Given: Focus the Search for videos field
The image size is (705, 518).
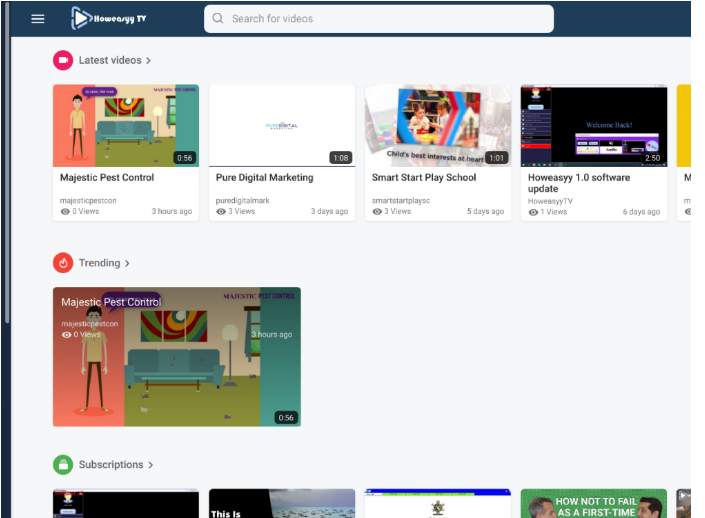Looking at the screenshot, I should pyautogui.click(x=379, y=19).
